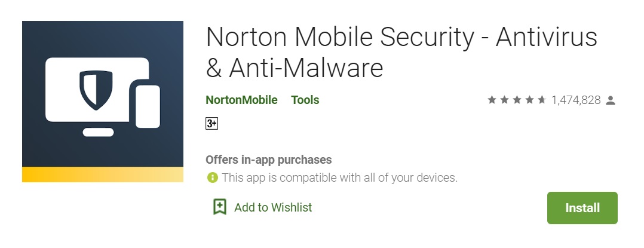The width and height of the screenshot is (644, 248).
Task: Click the Add to Wishlist label
Action: (273, 207)
